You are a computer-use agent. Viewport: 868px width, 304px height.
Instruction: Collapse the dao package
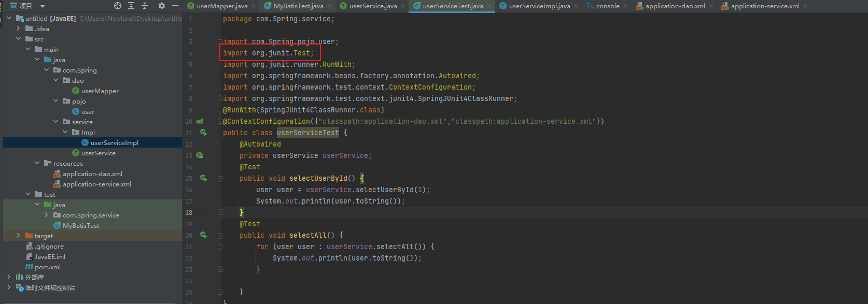click(55, 80)
